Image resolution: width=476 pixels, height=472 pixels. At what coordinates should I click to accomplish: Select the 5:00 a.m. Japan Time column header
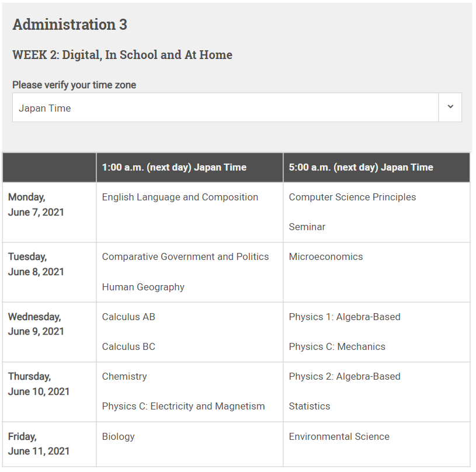[x=361, y=167]
